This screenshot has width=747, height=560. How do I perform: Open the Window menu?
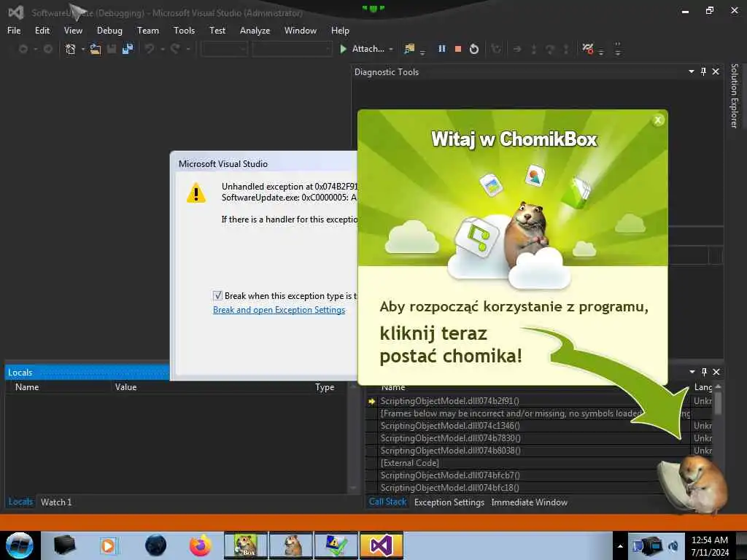point(300,31)
